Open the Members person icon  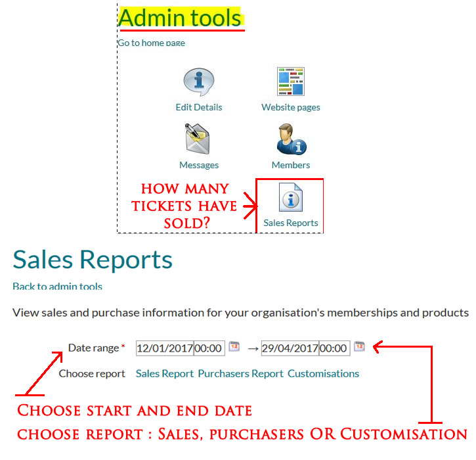290,139
